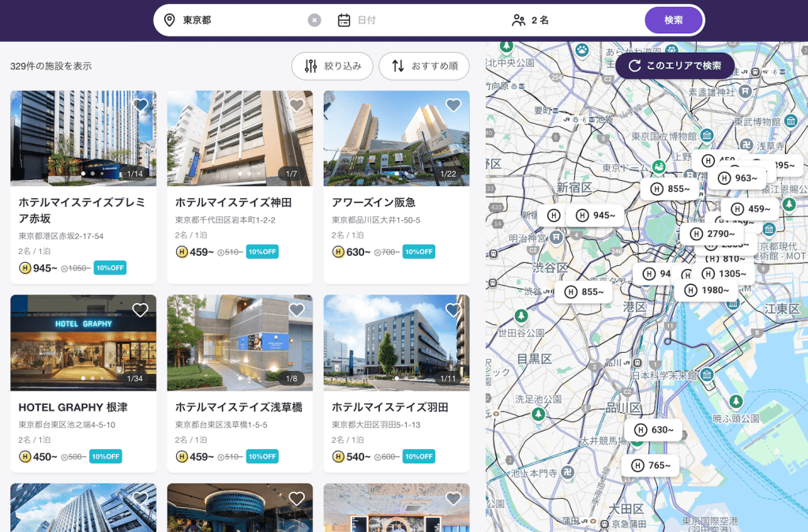Image resolution: width=808 pixels, height=532 pixels.
Task: Click the heart icon on ホテルマイステイズプレミア赤坂
Action: pos(141,103)
